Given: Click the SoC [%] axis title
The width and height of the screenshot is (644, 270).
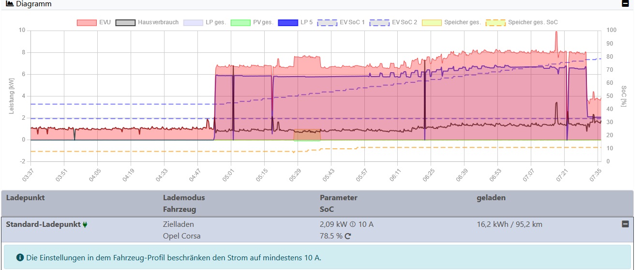Looking at the screenshot, I should (x=623, y=96).
